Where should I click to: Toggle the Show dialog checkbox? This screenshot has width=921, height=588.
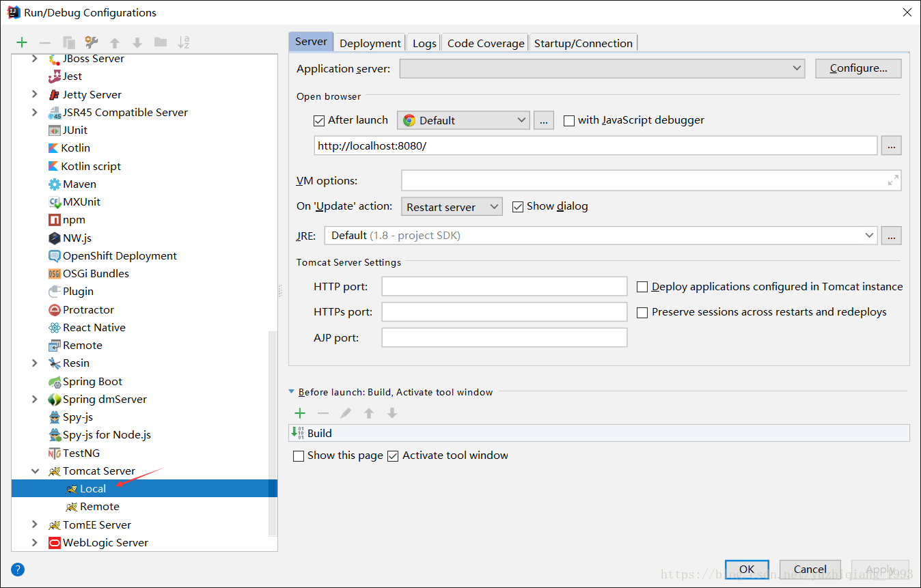click(517, 207)
